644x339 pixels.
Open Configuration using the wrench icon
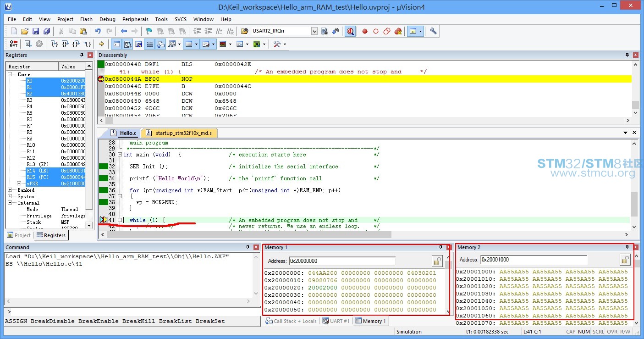[x=433, y=31]
